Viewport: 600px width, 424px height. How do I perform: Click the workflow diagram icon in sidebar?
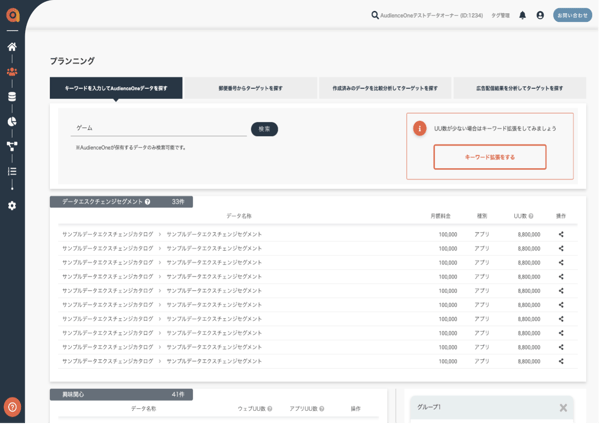coord(12,146)
